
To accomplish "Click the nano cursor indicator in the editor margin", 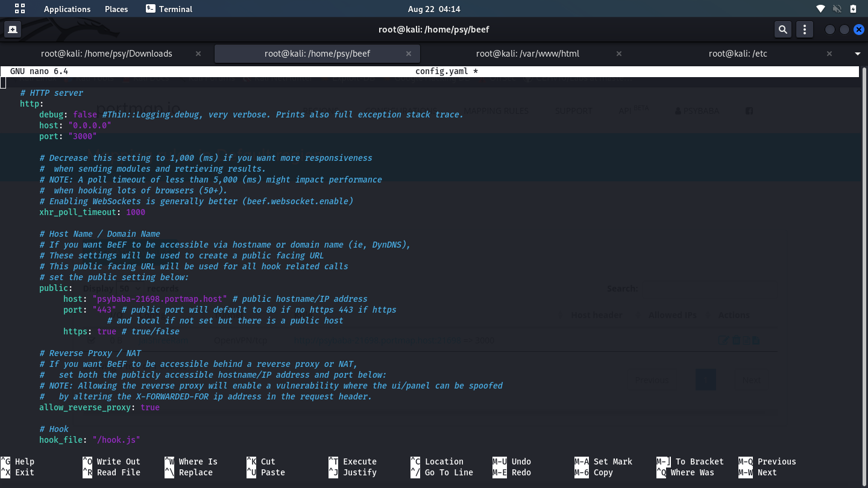I will [4, 82].
